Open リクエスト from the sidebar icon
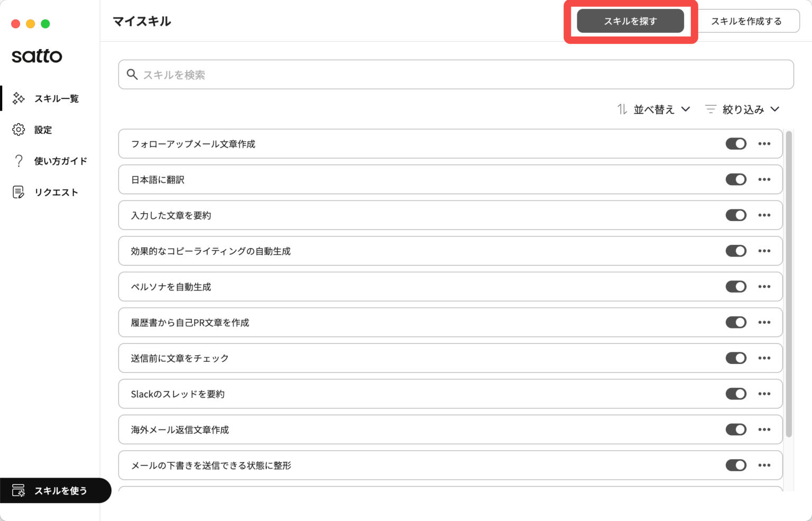 pyautogui.click(x=19, y=192)
